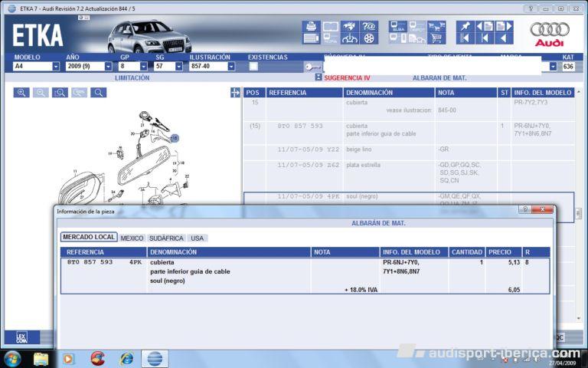Open Windows Media Player from the taskbar

pos(68,359)
